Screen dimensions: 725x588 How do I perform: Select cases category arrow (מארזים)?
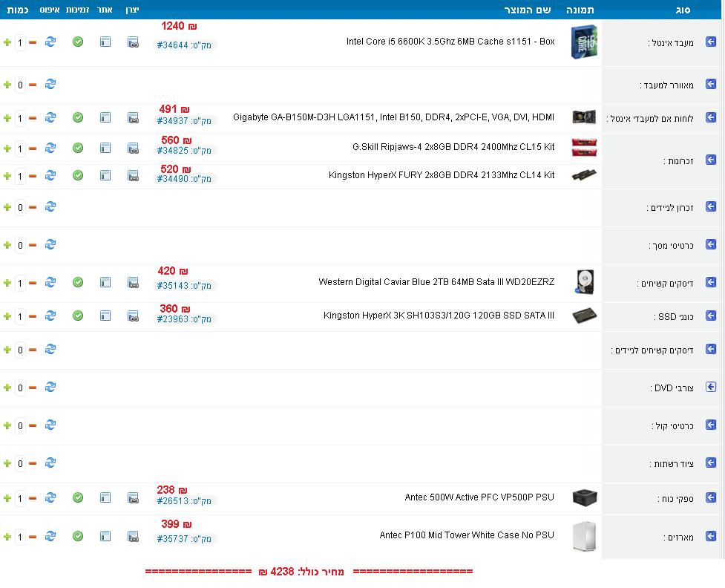[x=711, y=536]
